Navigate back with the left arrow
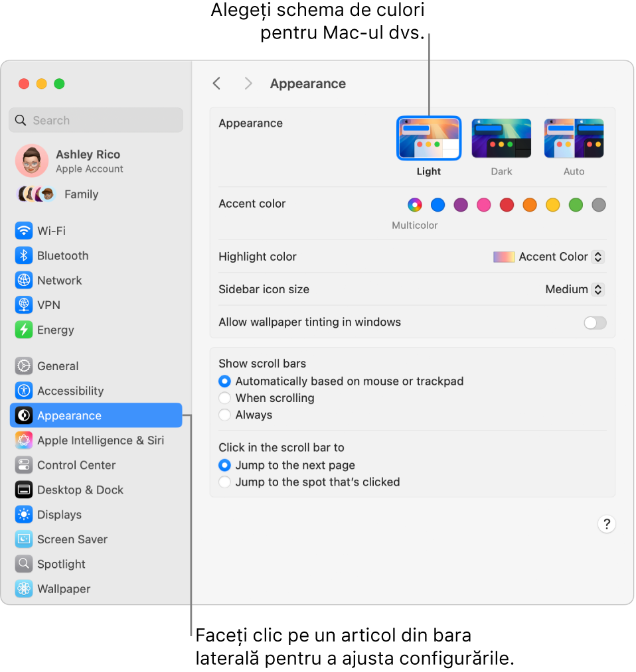The image size is (636, 672). [216, 83]
